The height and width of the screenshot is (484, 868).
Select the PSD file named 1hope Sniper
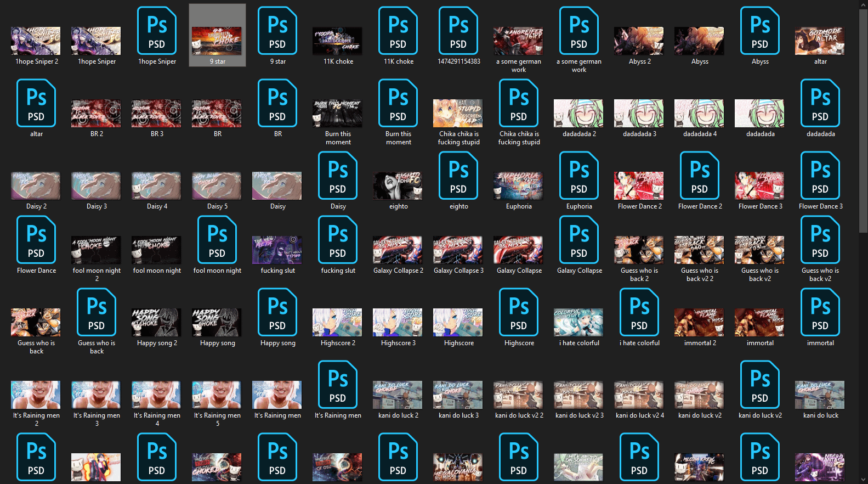157,31
